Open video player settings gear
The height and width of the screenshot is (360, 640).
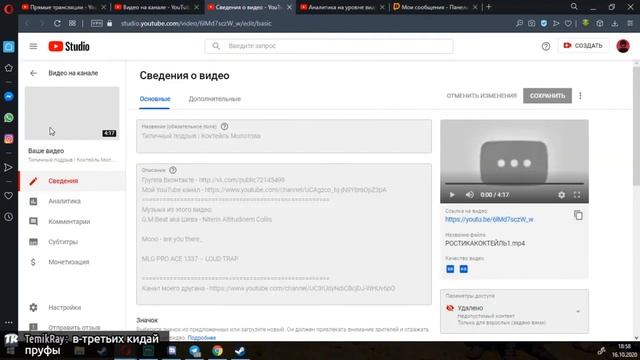tap(562, 195)
